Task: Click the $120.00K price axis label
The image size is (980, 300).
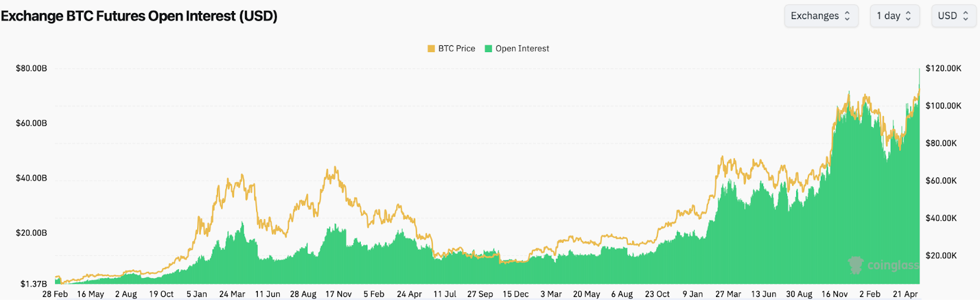Action: [x=943, y=68]
